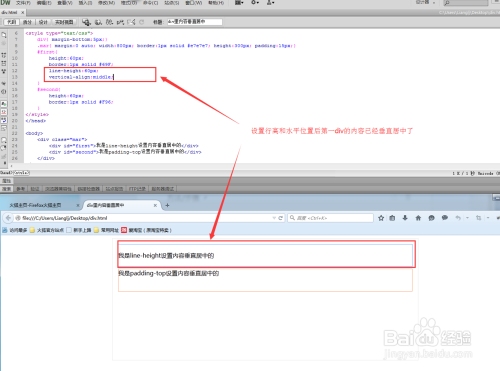500x371 pixels.
Task: Click the Firefox search box
Action: [x=331, y=218]
